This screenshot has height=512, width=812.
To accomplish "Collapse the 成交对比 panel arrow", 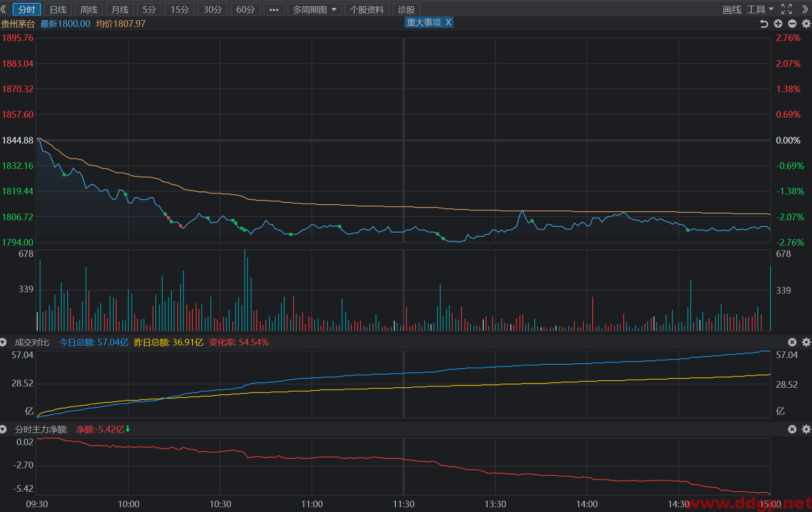I will pyautogui.click(x=3, y=342).
